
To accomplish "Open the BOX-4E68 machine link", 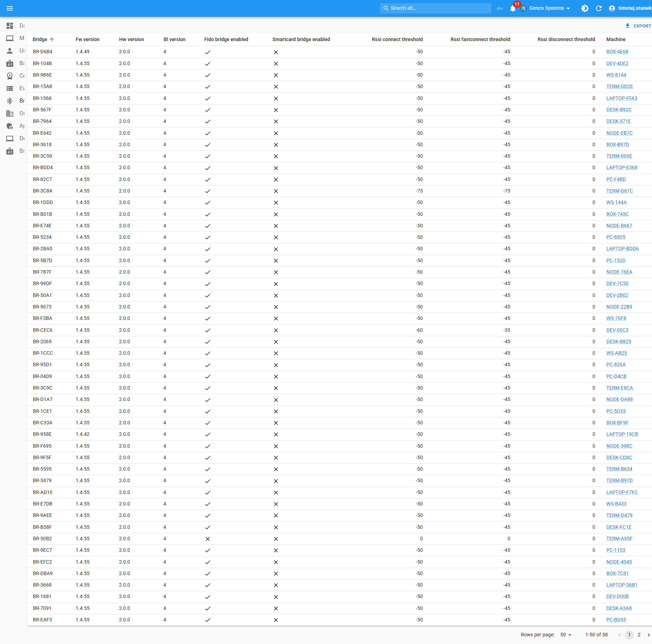I will pos(617,52).
